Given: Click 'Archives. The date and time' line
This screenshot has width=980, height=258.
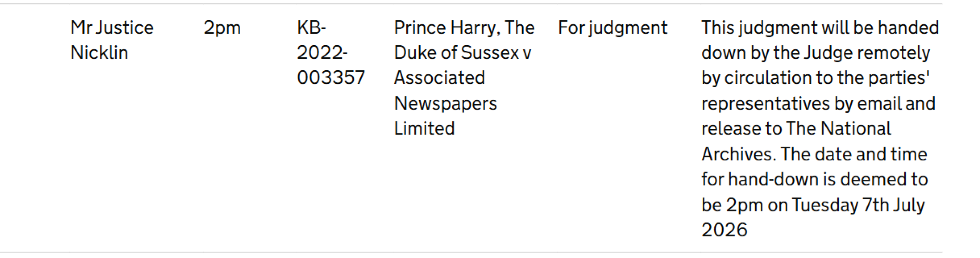Looking at the screenshot, I should (814, 154).
